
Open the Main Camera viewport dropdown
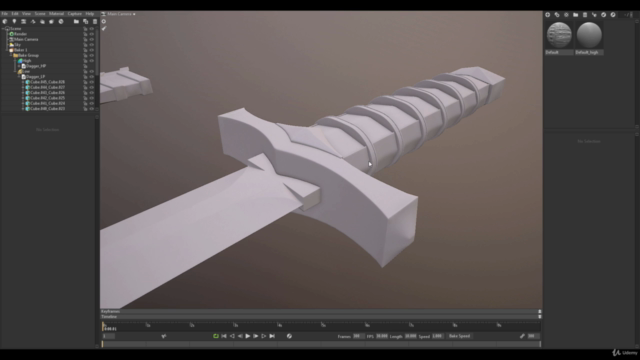coord(119,14)
